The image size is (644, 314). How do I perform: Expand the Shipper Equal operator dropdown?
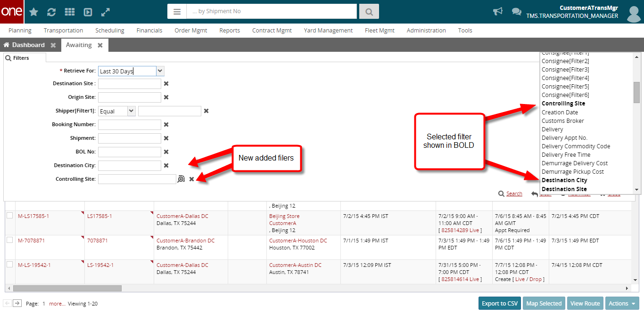point(132,111)
